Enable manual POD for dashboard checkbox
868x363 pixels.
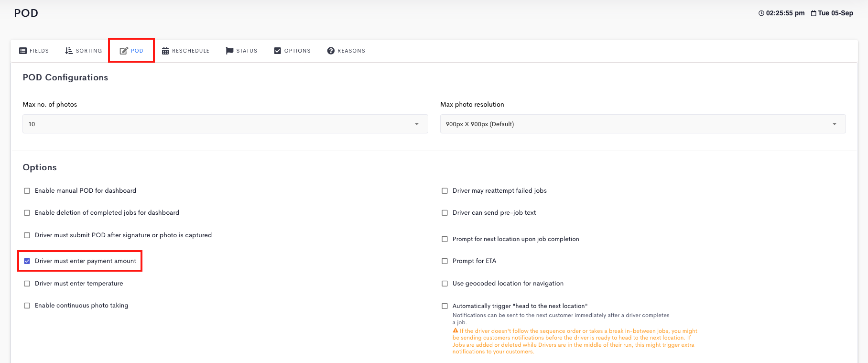pos(27,191)
